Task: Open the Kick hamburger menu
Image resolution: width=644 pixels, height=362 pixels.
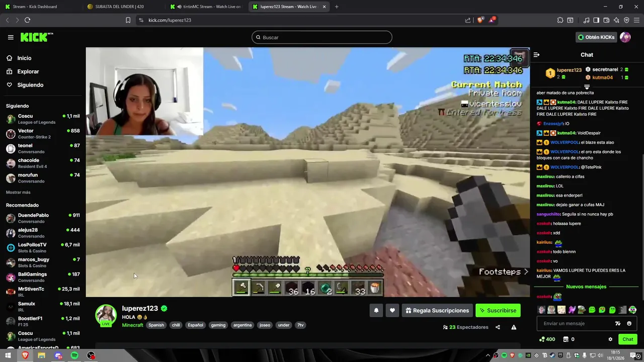Action: point(11,37)
